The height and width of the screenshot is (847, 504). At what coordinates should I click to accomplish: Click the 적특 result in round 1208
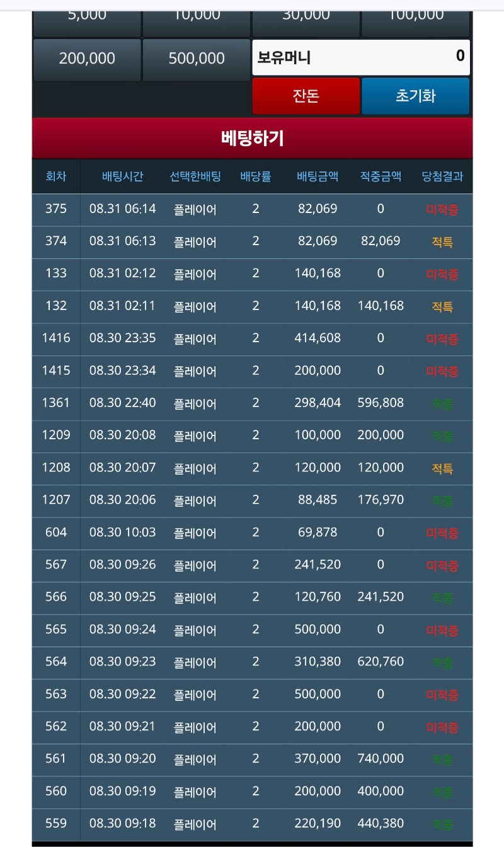pyautogui.click(x=442, y=468)
